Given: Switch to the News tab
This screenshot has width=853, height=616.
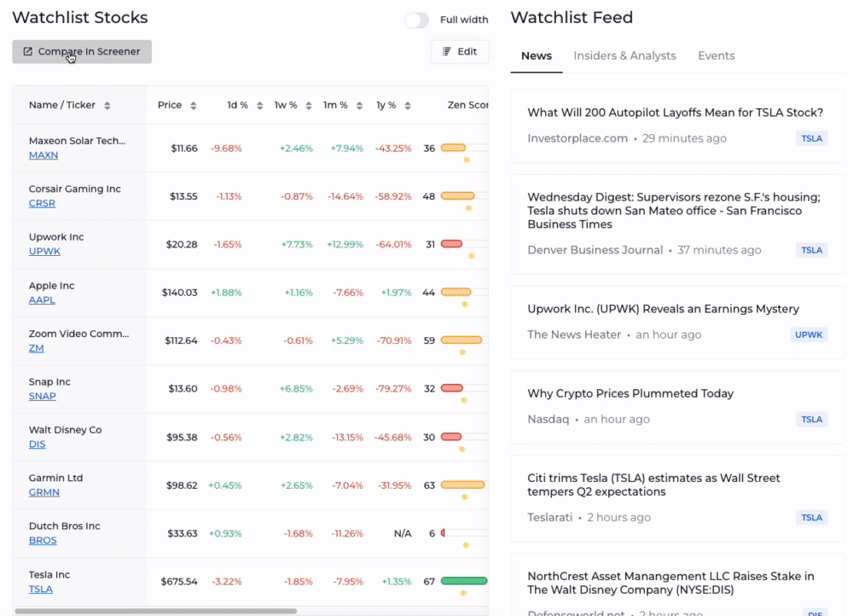Looking at the screenshot, I should click(537, 55).
